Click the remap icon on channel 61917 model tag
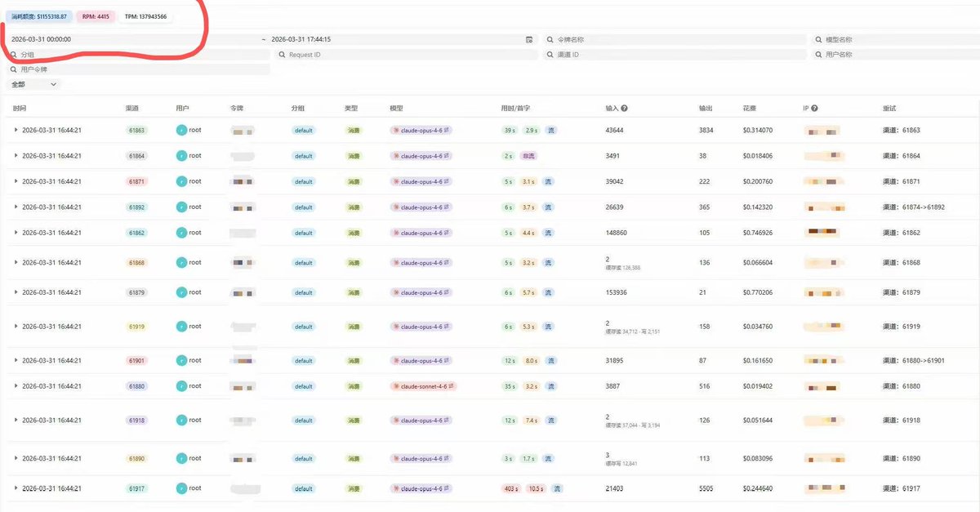This screenshot has width=980, height=512. [x=447, y=488]
